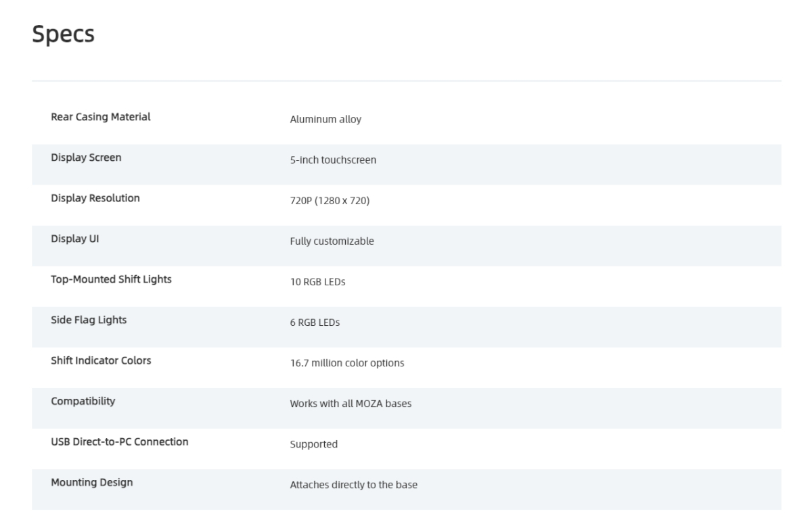Click the USB Direct-to-PC Connection label
The height and width of the screenshot is (526, 812).
(x=120, y=441)
